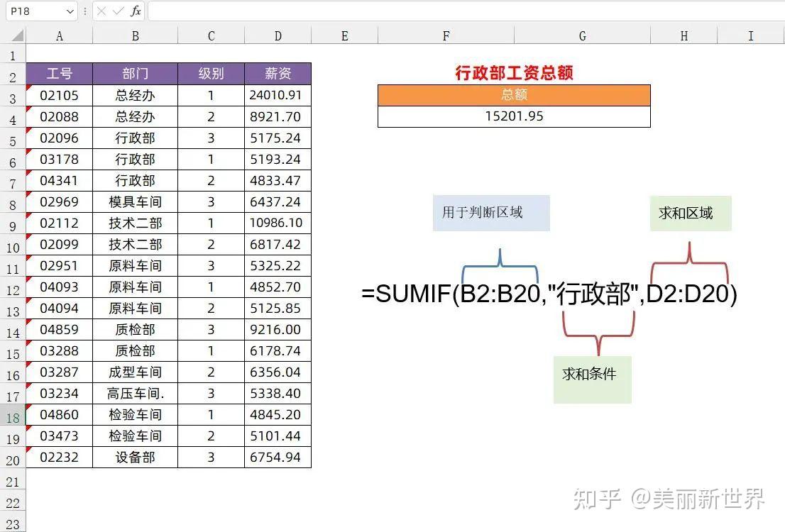Screen dimensions: 785x532
Task: Click the 用于判断区域 label box
Action: [491, 213]
